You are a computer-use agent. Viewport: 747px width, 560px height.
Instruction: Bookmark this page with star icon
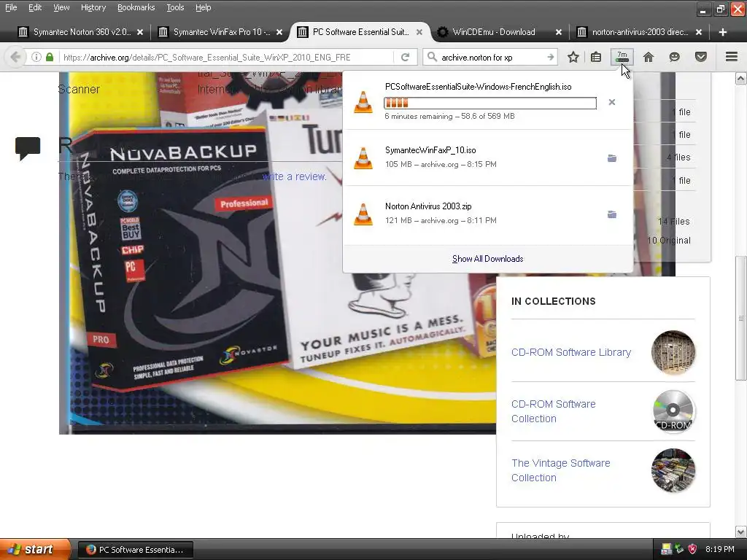pos(573,57)
